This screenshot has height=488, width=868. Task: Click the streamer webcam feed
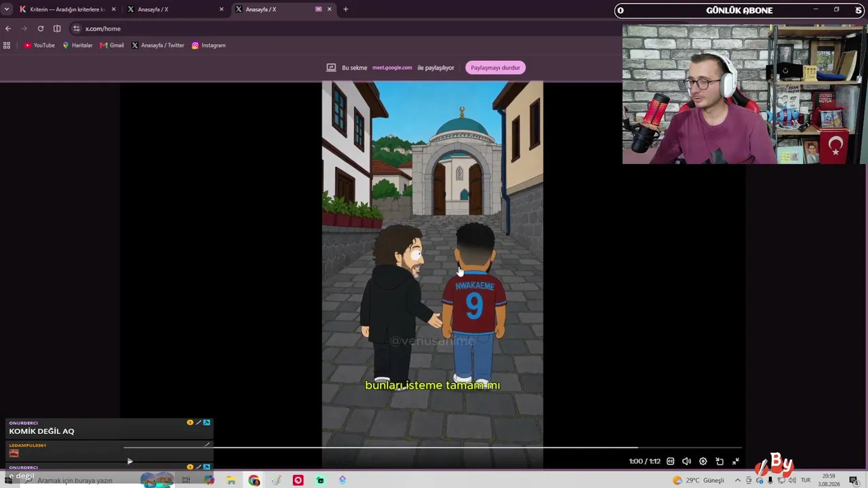[x=745, y=94]
